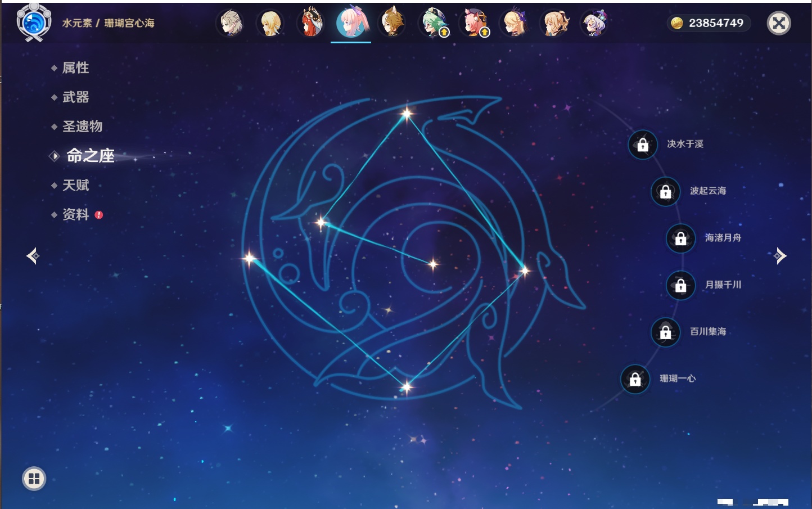The width and height of the screenshot is (812, 509).
Task: Choose green-haired Sucrose's avatar
Action: click(434, 23)
